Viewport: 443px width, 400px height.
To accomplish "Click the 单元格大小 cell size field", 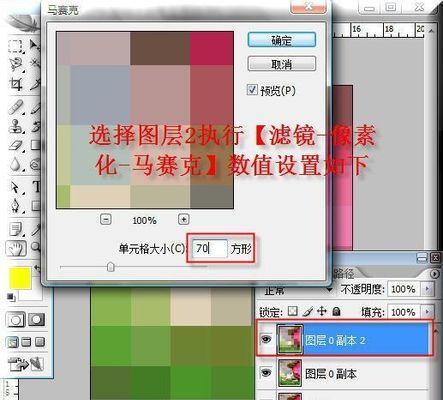I will point(210,248).
